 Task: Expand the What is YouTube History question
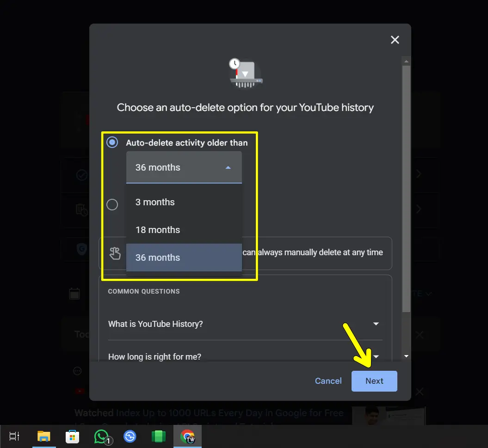point(376,324)
